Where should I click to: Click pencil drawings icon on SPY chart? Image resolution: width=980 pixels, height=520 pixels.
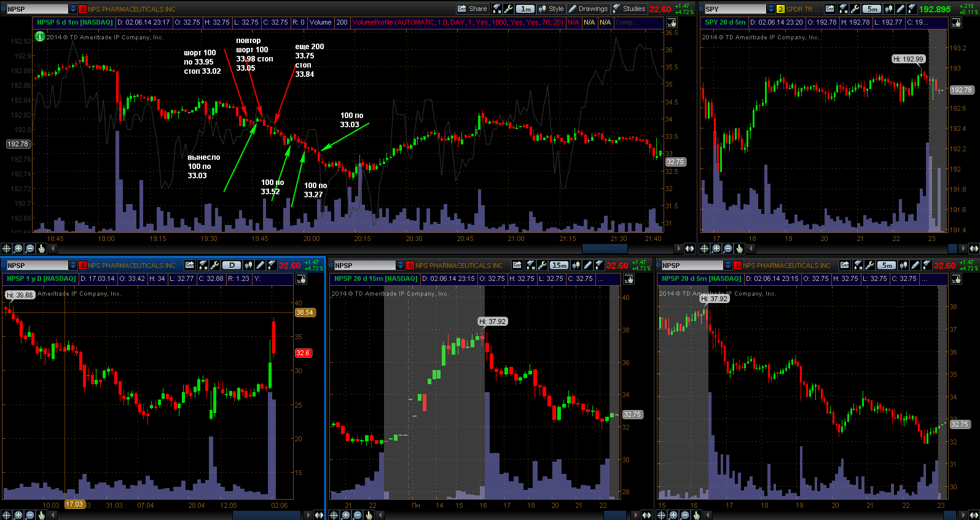[x=900, y=9]
